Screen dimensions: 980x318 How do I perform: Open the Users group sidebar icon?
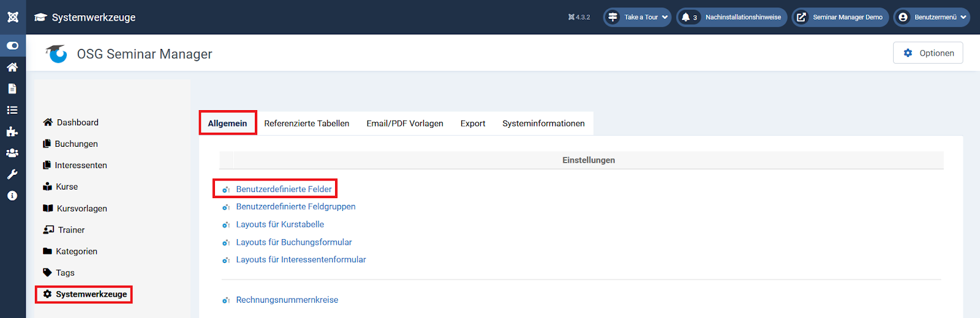tap(12, 153)
